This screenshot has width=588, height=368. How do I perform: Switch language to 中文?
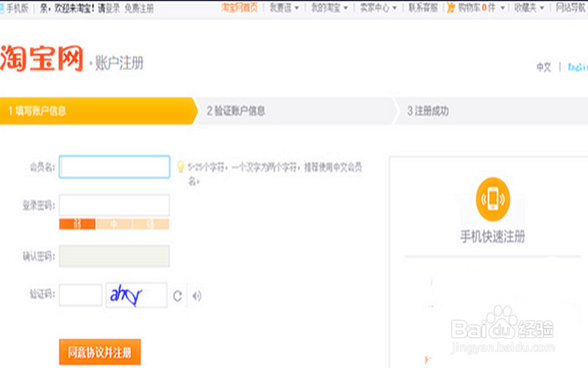coord(543,67)
